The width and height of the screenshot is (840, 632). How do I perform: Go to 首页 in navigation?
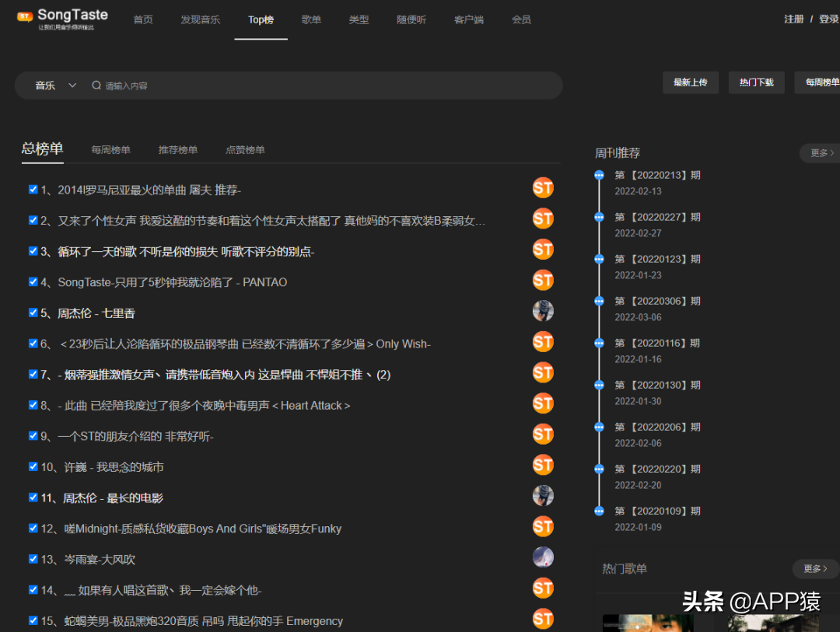tap(143, 19)
